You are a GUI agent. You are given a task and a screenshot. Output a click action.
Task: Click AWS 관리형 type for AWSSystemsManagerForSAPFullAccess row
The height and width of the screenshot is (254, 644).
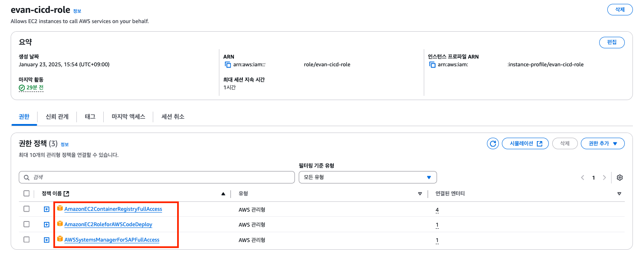(x=252, y=240)
